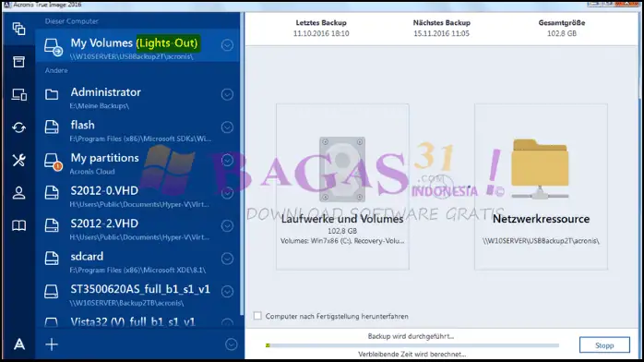Click the Dieser Computer section header
This screenshot has height=362, width=644.
72,21
